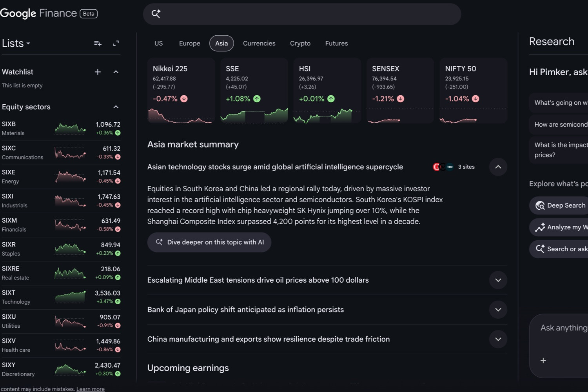
Task: Select SIXC Communications sector row
Action: pyautogui.click(x=61, y=153)
